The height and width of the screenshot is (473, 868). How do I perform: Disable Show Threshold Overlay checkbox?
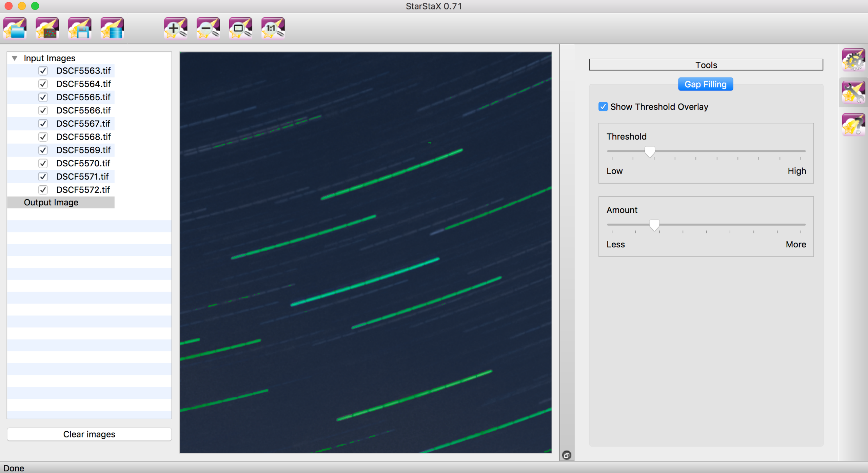(603, 107)
